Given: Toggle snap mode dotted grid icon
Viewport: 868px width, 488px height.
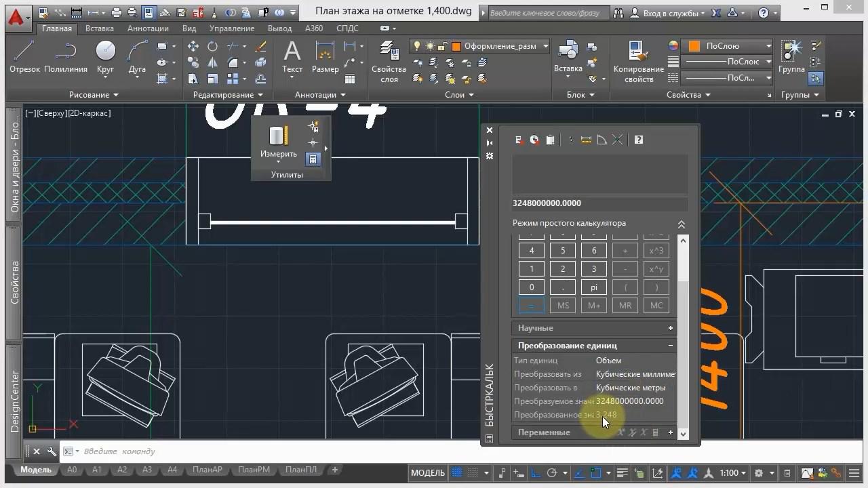Looking at the screenshot, I should click(473, 472).
